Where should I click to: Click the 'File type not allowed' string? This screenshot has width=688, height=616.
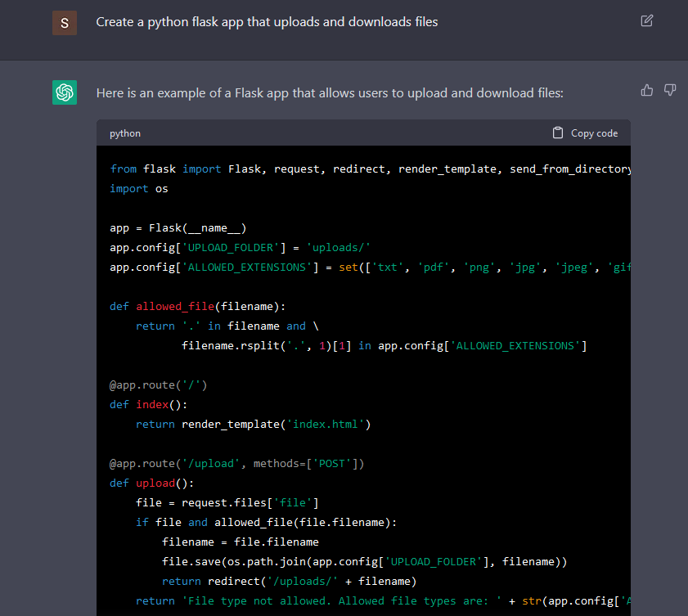pyautogui.click(x=342, y=601)
